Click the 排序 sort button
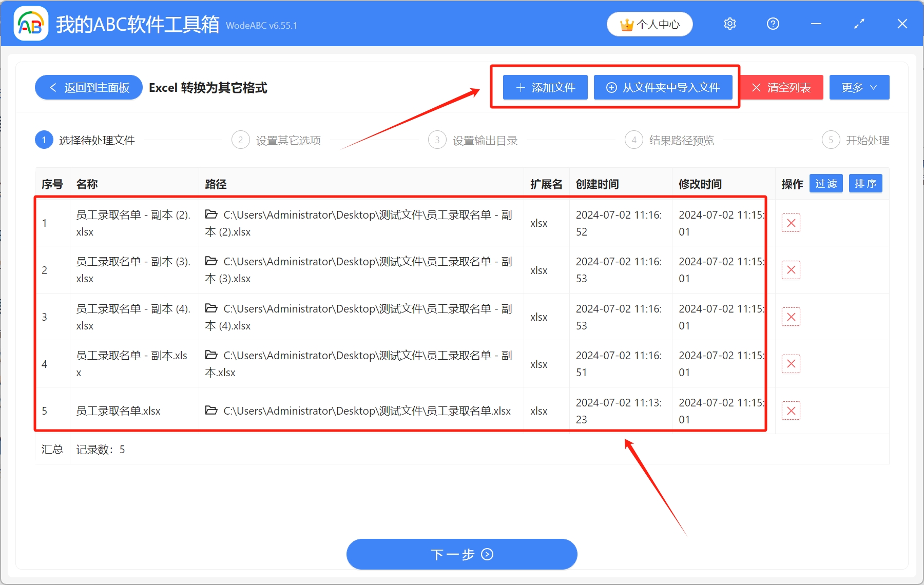The width and height of the screenshot is (924, 585). (x=865, y=183)
